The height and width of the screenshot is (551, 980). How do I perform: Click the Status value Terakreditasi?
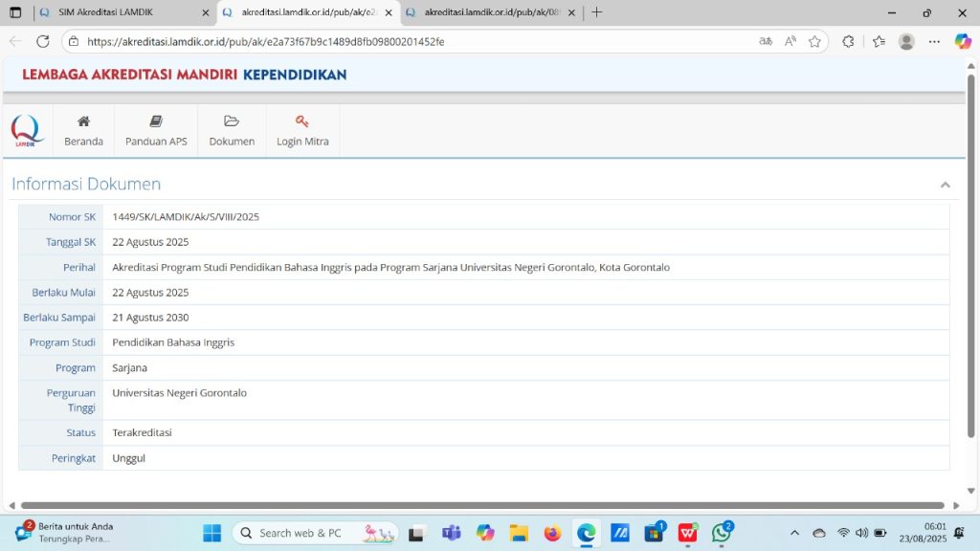[142, 432]
